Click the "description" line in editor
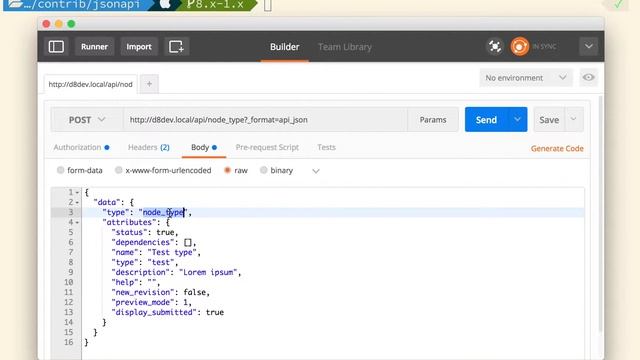The height and width of the screenshot is (360, 640). 176,272
